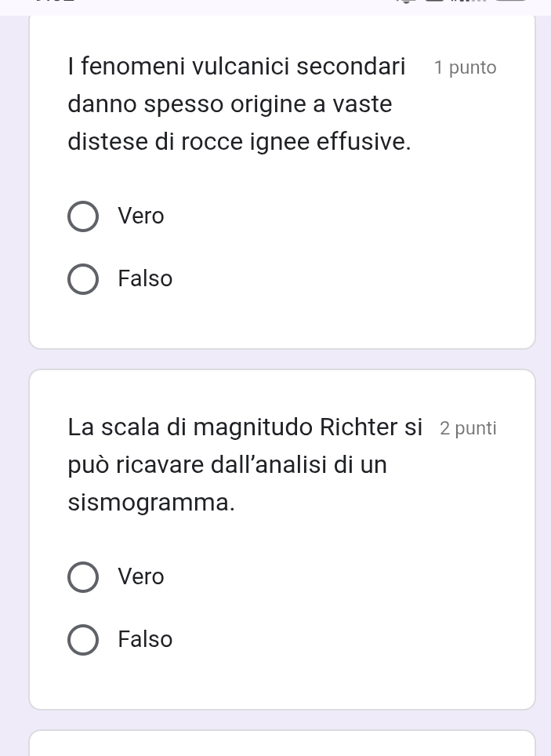Select Vero radio for volcanic phenomena question
Viewport: 551px width, 756px height.
[x=84, y=216]
